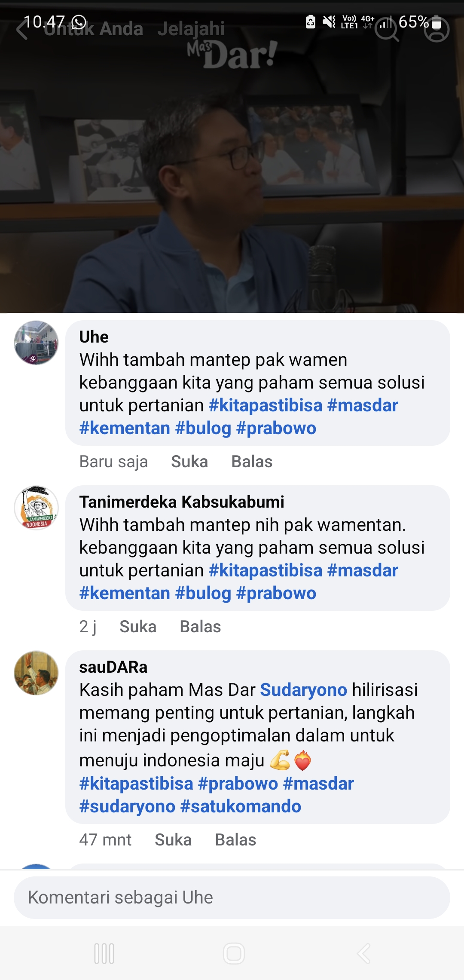Reply to sauDARa's comment via Balas
The height and width of the screenshot is (980, 464).
(x=235, y=840)
